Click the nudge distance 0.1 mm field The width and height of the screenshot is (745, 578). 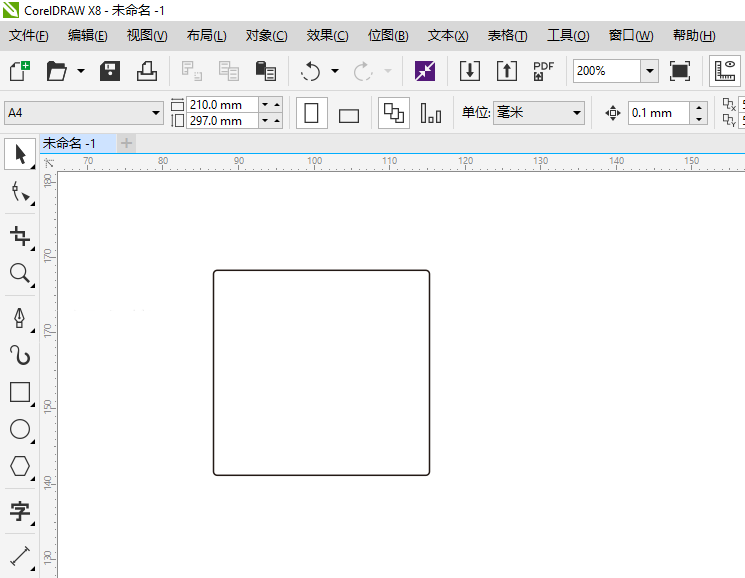658,113
